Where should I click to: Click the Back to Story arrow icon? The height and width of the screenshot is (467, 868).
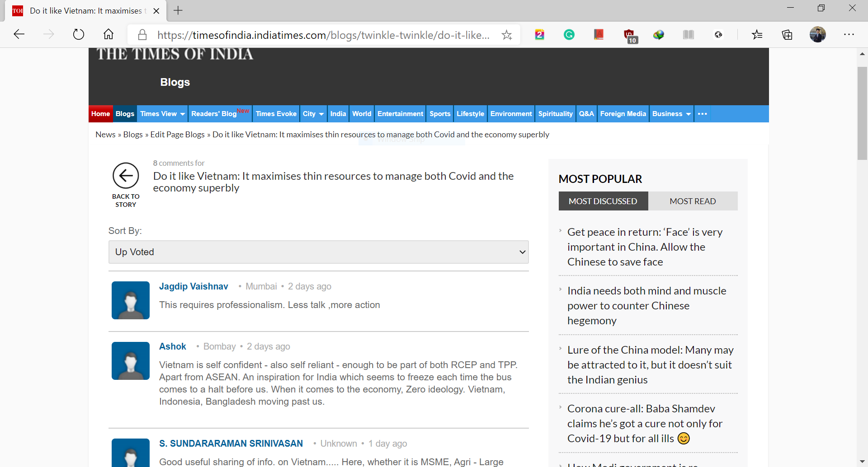pos(126,176)
